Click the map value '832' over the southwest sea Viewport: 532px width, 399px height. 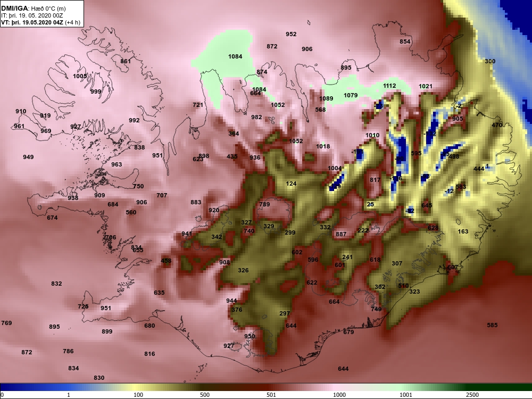[x=57, y=284]
